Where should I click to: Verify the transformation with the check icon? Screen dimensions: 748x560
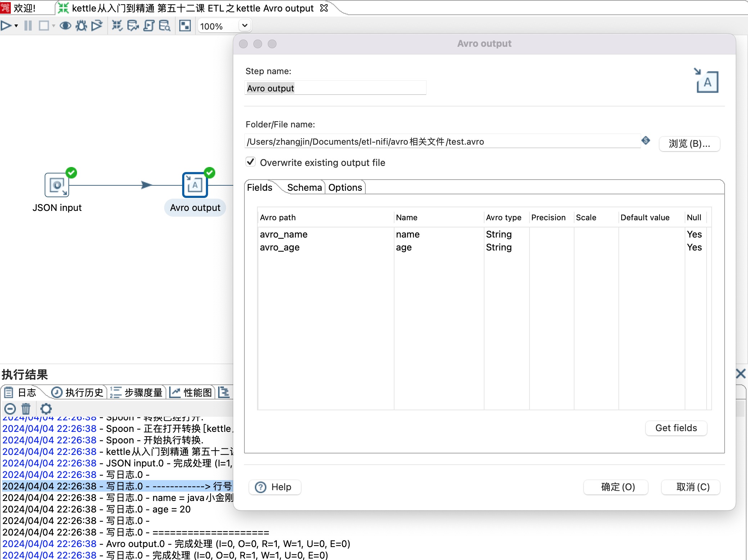click(117, 26)
